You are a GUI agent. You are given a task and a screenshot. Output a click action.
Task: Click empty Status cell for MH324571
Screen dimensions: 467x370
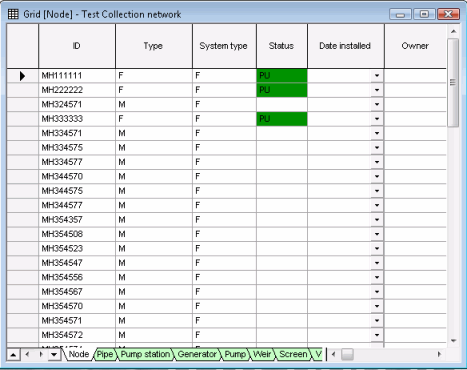pos(282,104)
